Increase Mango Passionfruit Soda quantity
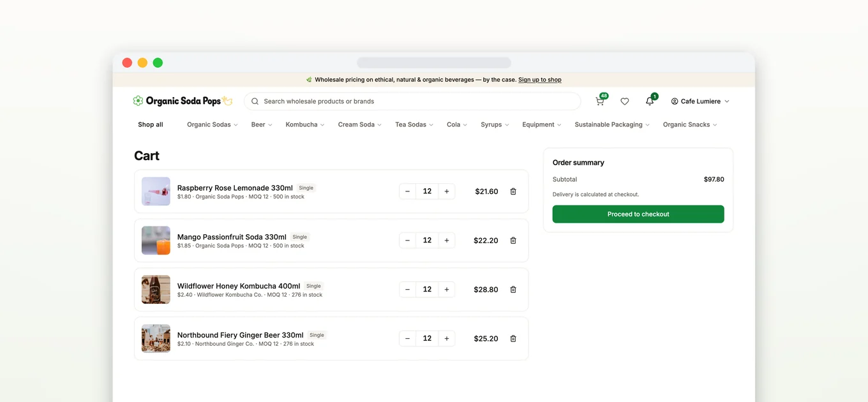This screenshot has height=402, width=868. 447,241
